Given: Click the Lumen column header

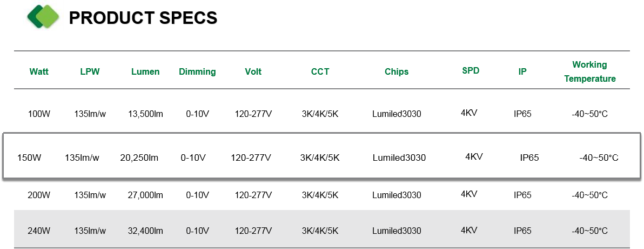Looking at the screenshot, I should coord(145,71).
